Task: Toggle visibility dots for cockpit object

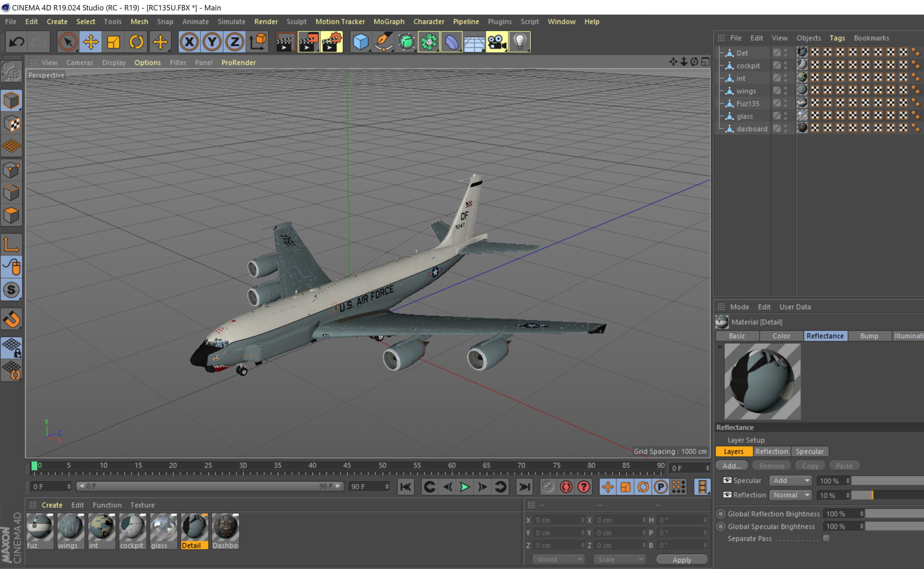Action: click(x=785, y=65)
